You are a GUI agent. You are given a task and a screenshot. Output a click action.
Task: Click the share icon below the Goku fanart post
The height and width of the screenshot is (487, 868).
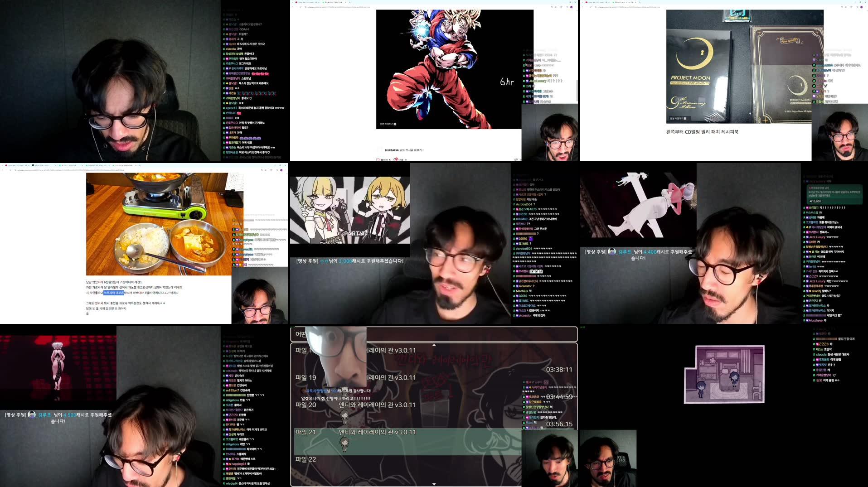pyautogui.click(x=516, y=159)
